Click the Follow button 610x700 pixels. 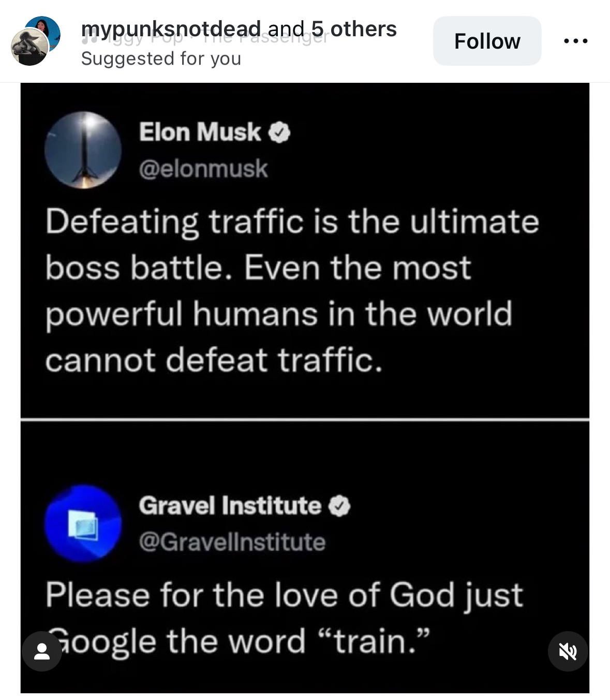pos(487,41)
